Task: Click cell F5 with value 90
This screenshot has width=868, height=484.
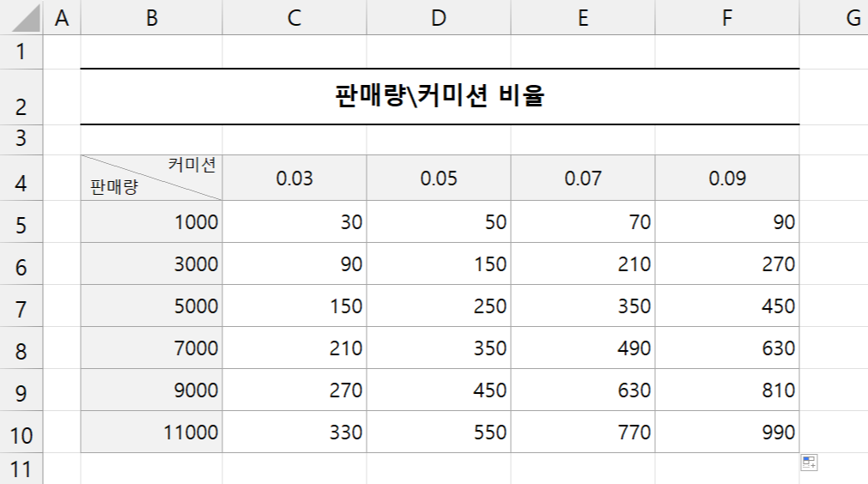Action: point(727,221)
